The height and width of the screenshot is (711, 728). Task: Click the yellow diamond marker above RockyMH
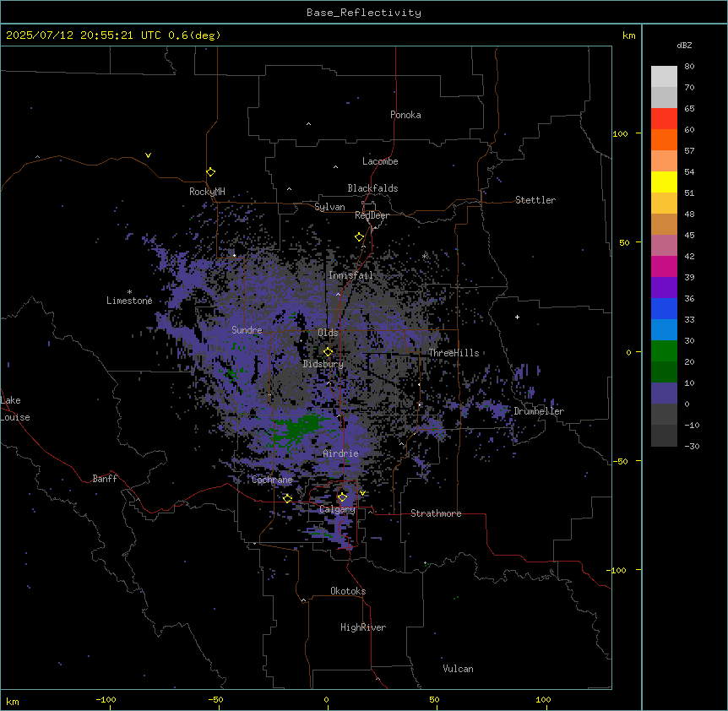210,171
